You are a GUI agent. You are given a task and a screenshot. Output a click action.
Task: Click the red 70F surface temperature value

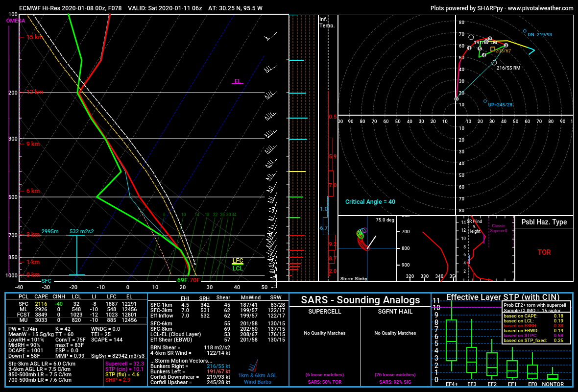click(194, 280)
